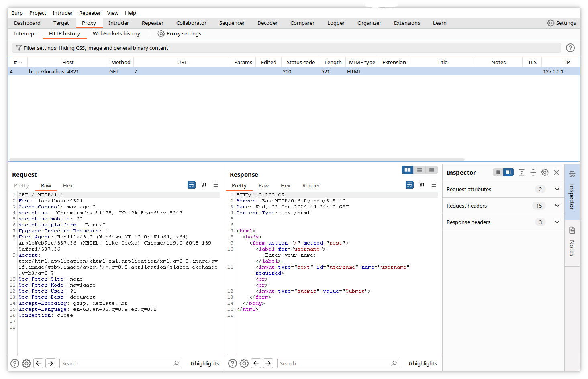Screen dimensions: 588x379
Task: Switch to side-by-side request/response layout
Action: pyautogui.click(x=408, y=170)
